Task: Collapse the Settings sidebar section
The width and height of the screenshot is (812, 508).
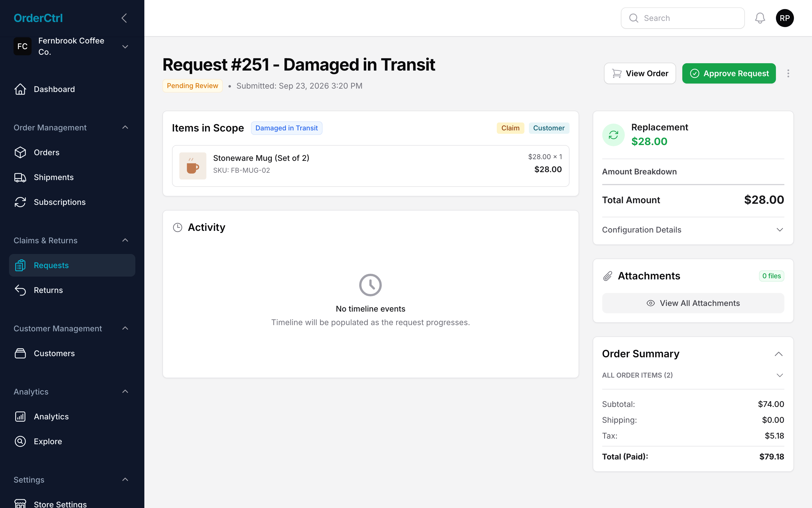Action: [x=125, y=479]
